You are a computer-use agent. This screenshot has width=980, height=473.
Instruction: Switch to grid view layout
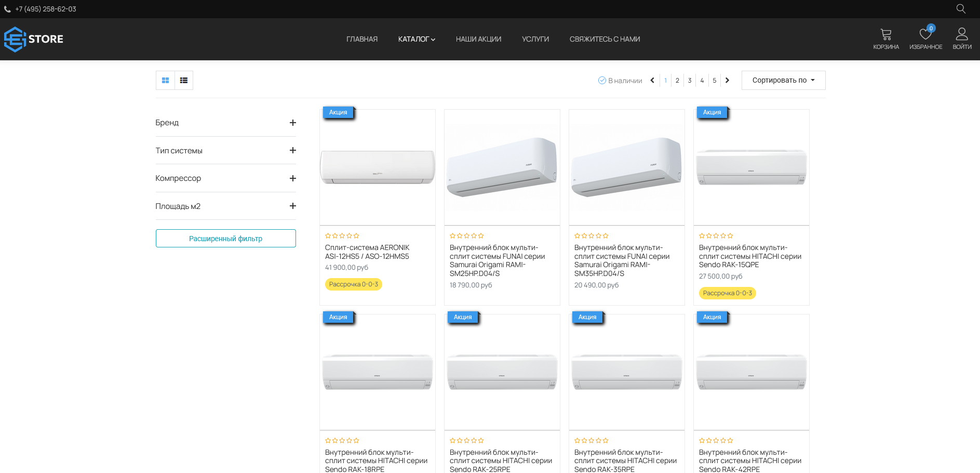coord(165,81)
